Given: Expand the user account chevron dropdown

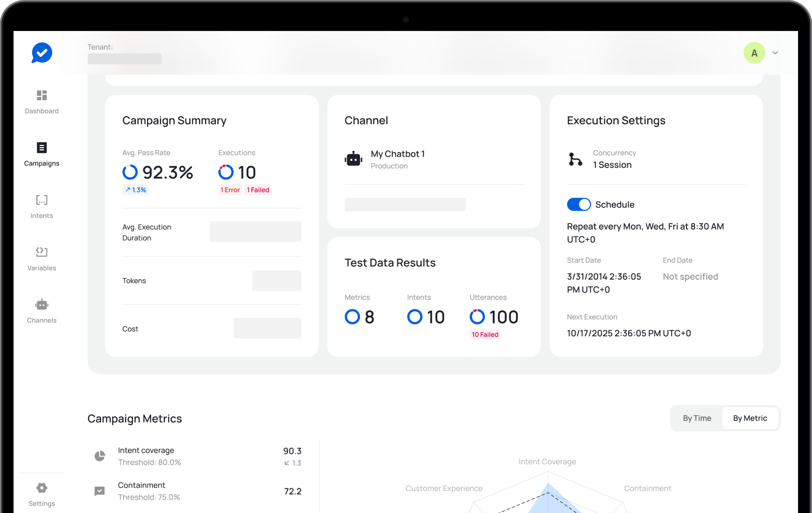Looking at the screenshot, I should point(775,53).
